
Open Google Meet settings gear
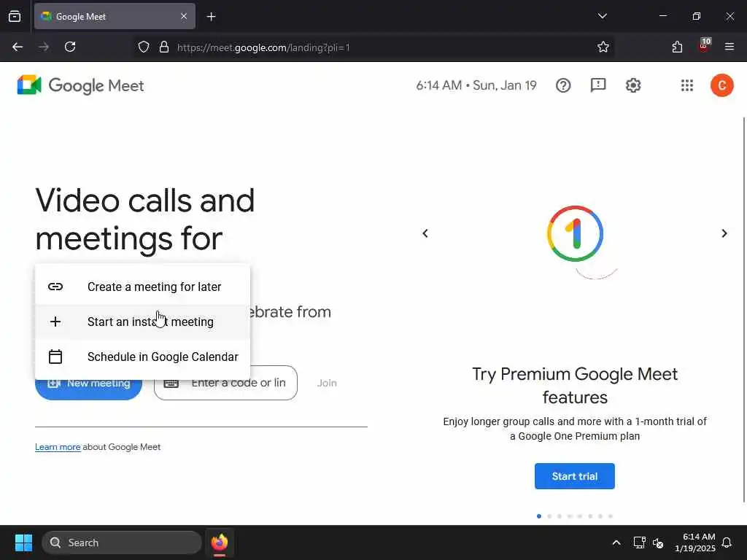(633, 85)
